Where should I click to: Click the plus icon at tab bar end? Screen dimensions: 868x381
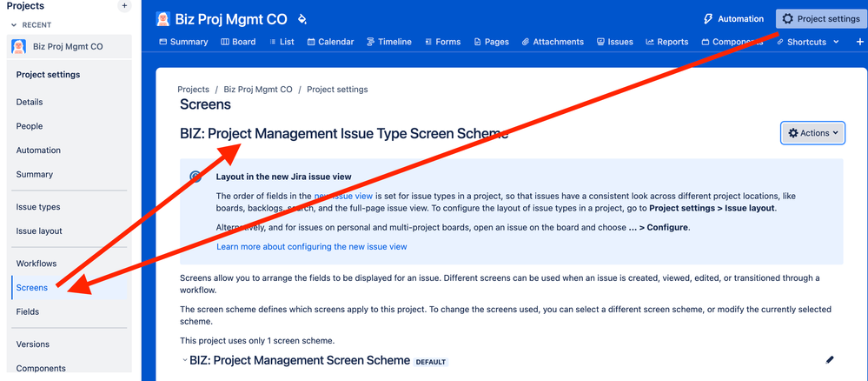pos(860,42)
